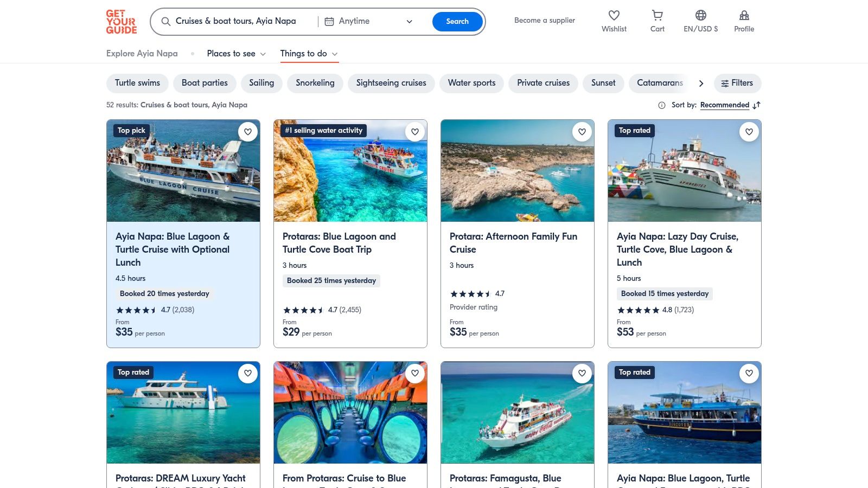Open the Wishlist heart icon
The image size is (868, 488).
(614, 15)
